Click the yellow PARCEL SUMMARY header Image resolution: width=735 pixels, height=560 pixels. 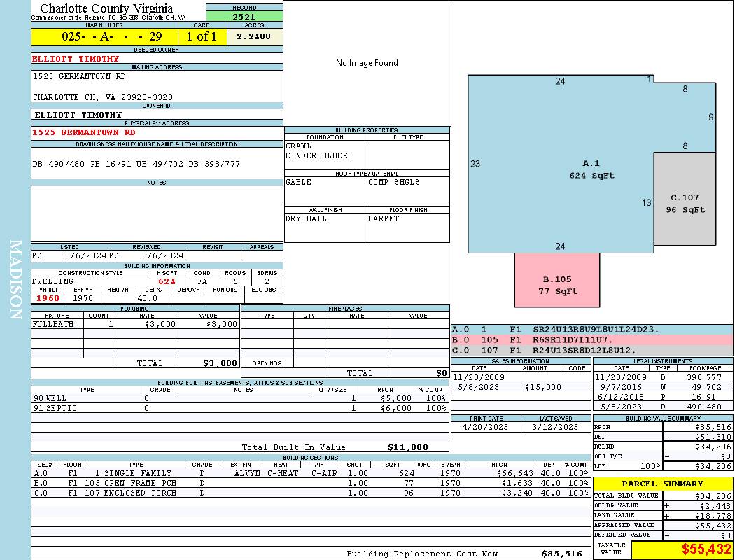click(662, 484)
